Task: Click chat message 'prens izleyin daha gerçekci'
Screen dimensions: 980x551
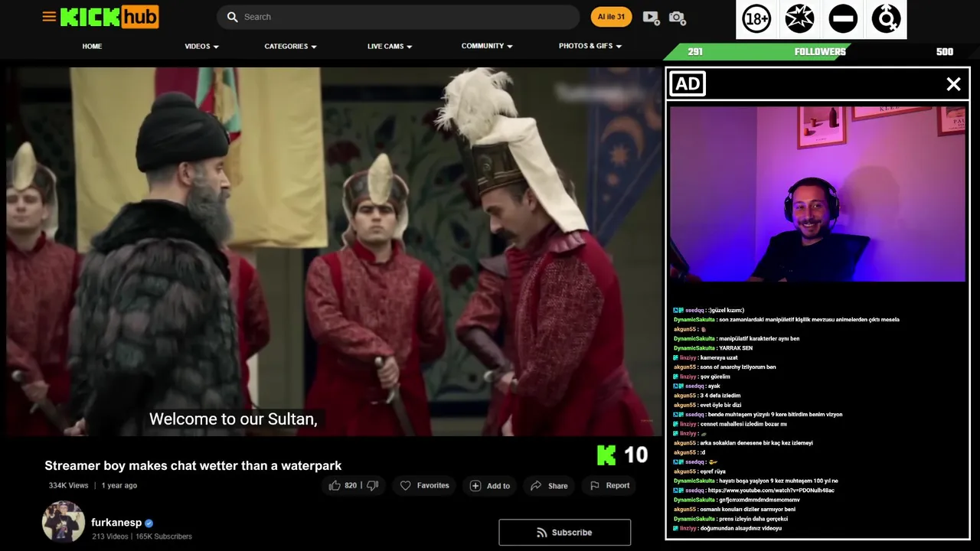Action: click(x=753, y=519)
